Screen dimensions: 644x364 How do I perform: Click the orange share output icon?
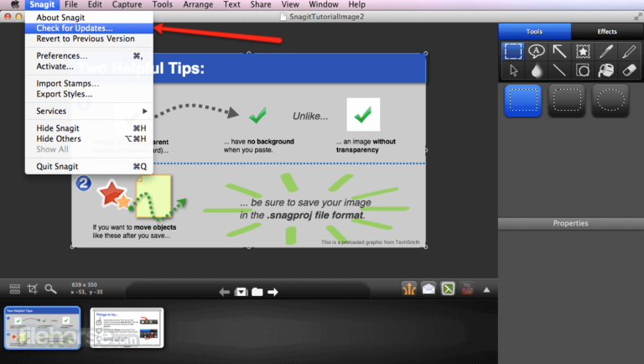pyautogui.click(x=409, y=289)
